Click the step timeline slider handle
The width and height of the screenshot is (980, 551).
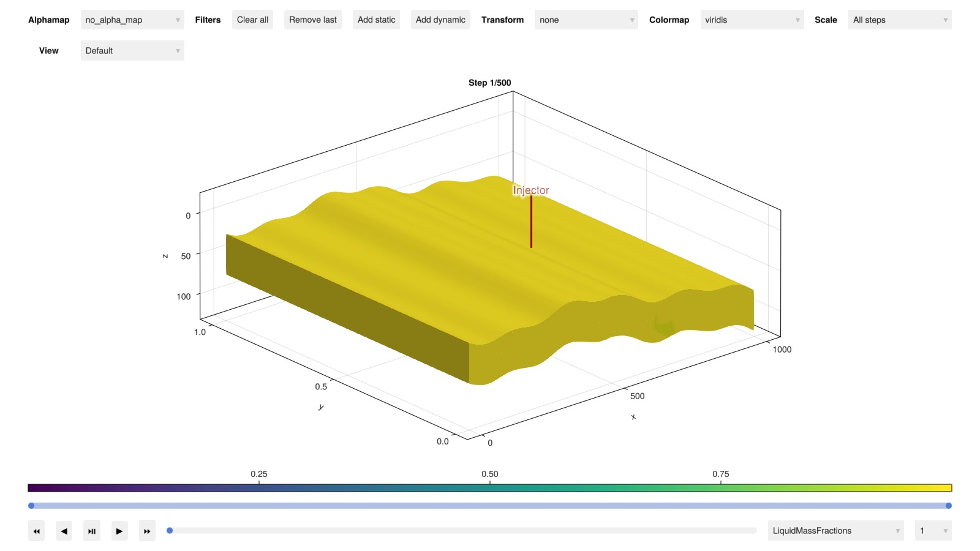(170, 531)
